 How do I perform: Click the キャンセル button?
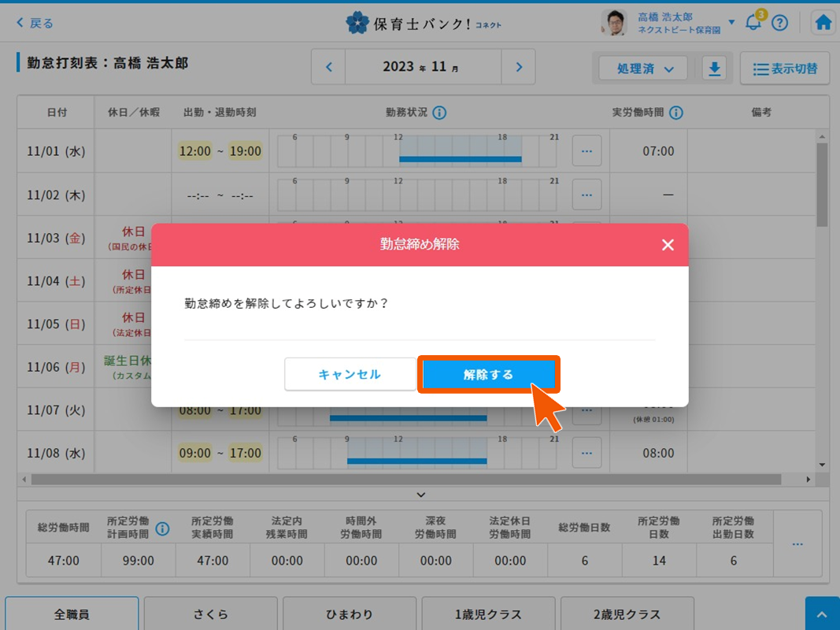tap(350, 374)
